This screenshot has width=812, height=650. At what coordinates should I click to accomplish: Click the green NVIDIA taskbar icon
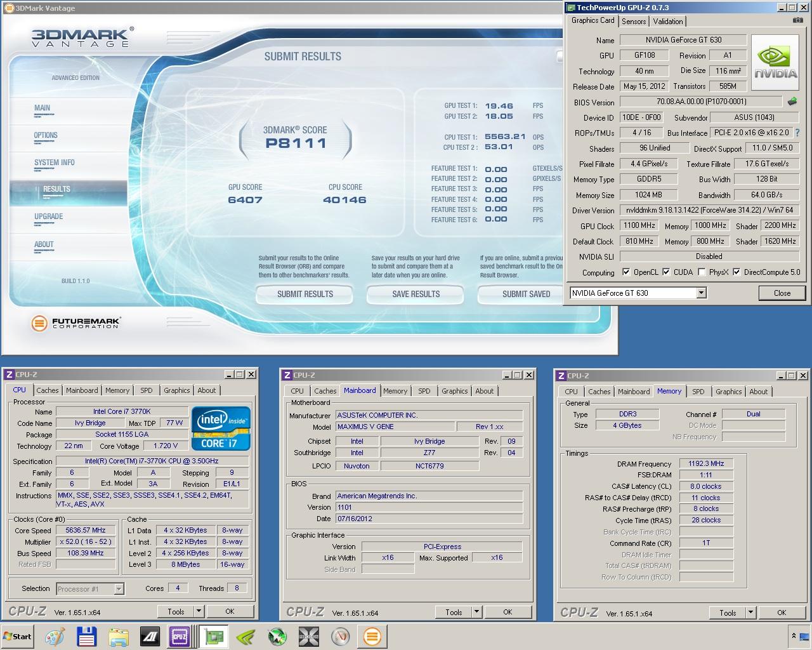click(x=246, y=637)
